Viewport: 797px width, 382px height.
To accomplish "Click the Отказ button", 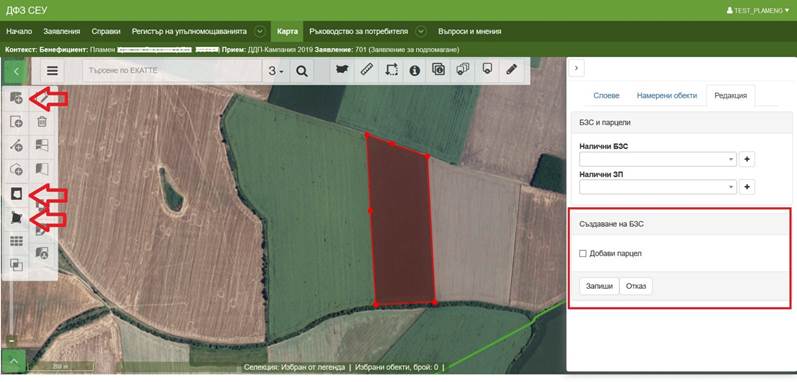I will [636, 286].
